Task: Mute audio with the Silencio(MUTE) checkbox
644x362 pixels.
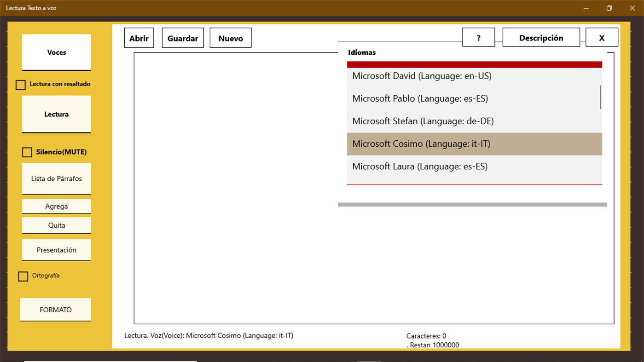Action: pyautogui.click(x=27, y=152)
